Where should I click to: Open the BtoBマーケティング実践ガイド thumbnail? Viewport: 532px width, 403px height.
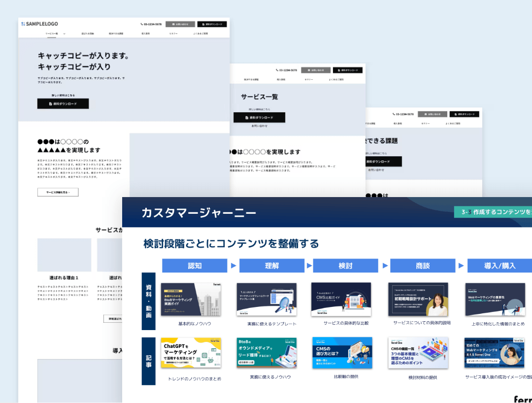coord(191,299)
